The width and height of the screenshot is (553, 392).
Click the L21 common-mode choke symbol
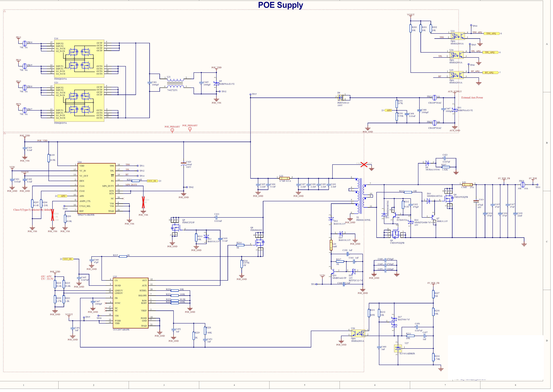[175, 83]
